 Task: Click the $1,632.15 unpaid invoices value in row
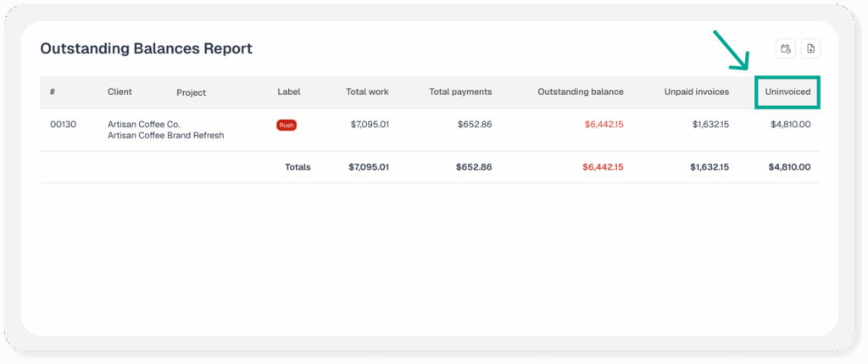coord(709,125)
